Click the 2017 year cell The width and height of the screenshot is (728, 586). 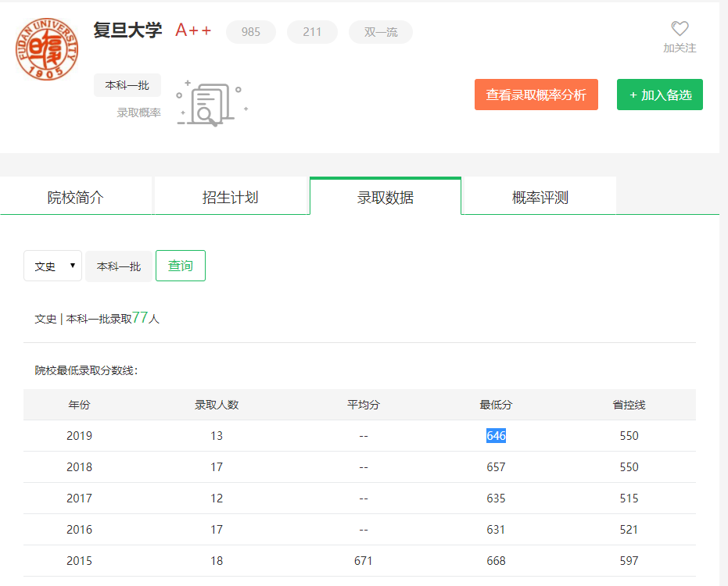80,498
